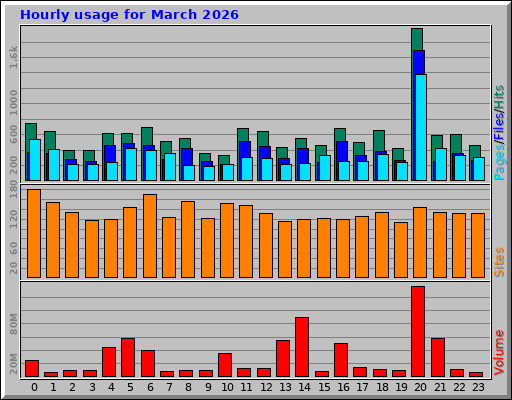Click hour label '0' on x-axis
This screenshot has width=512, height=400.
[x=34, y=387]
